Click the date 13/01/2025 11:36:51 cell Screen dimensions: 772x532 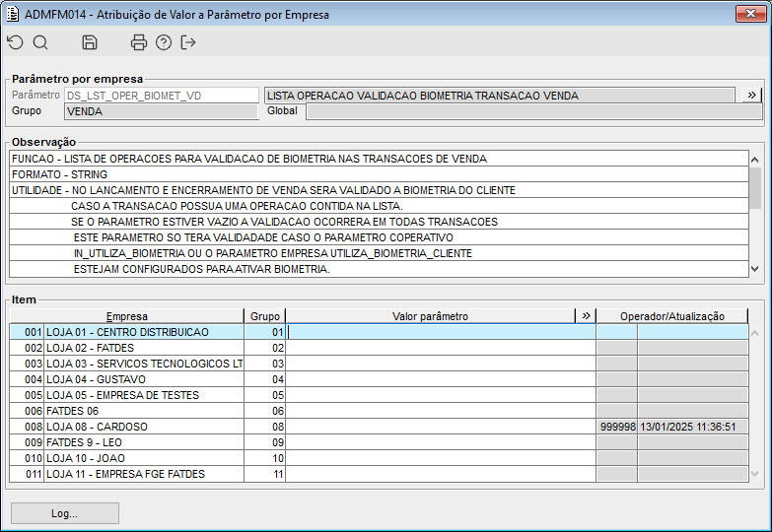pos(693,427)
